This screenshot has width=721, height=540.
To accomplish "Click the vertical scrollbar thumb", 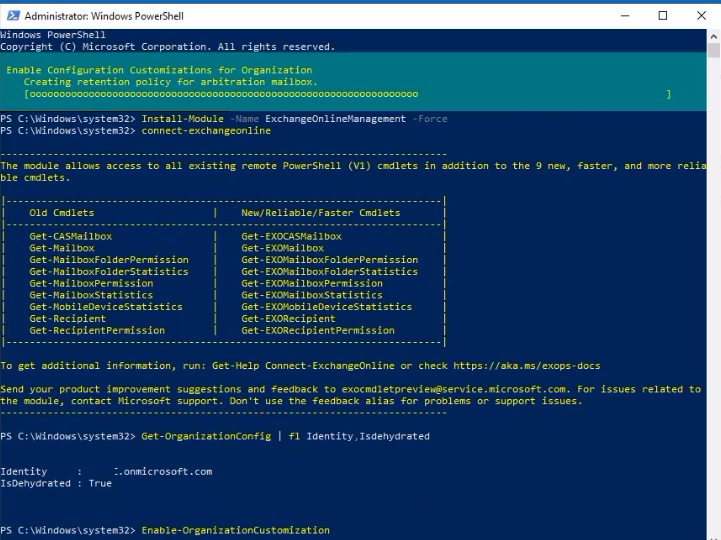I will click(x=714, y=50).
